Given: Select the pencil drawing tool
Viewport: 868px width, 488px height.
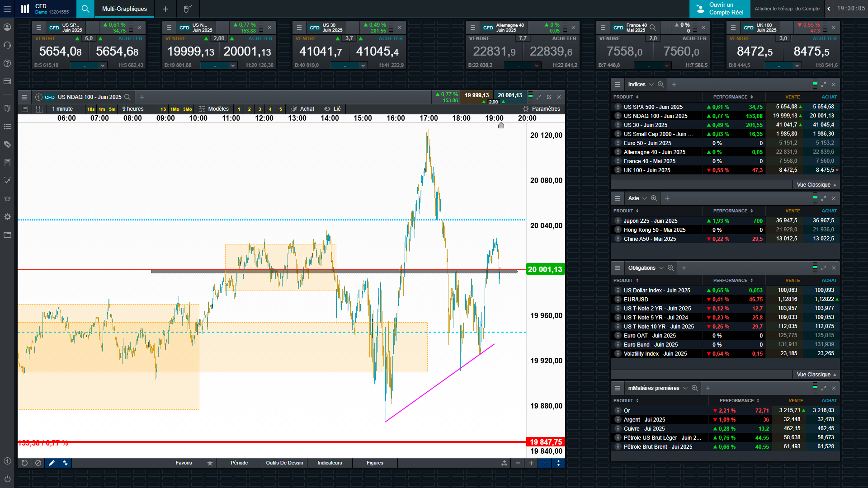Looking at the screenshot, I should pos(52,463).
